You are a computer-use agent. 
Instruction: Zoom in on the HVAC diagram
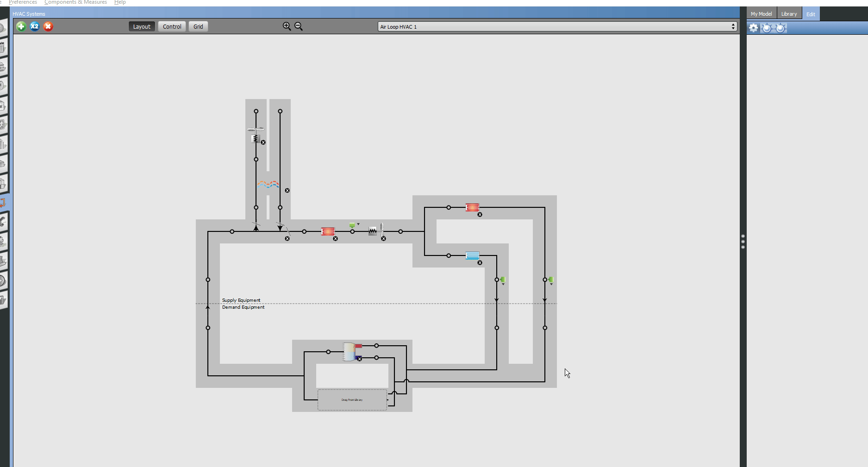pos(287,26)
